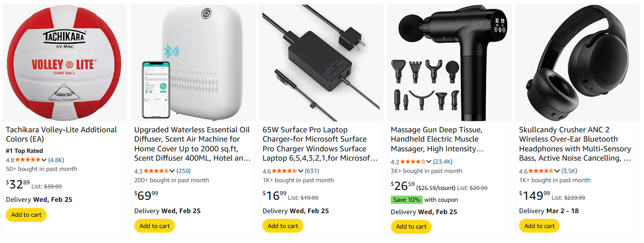
Task: Add the Surface Pro charger to cart
Action: point(283,226)
